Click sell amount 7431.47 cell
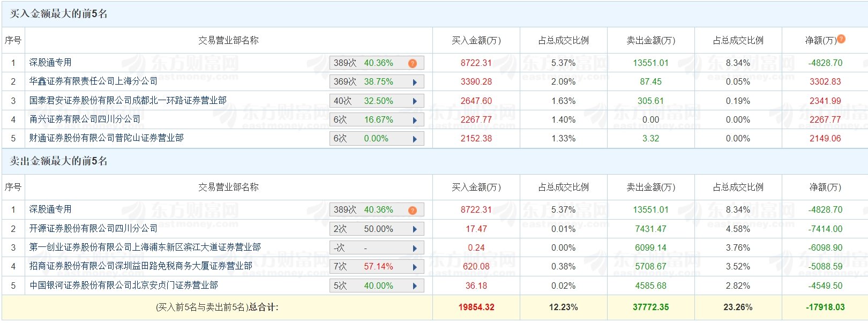Image resolution: width=868 pixels, height=323 pixels. tap(650, 229)
